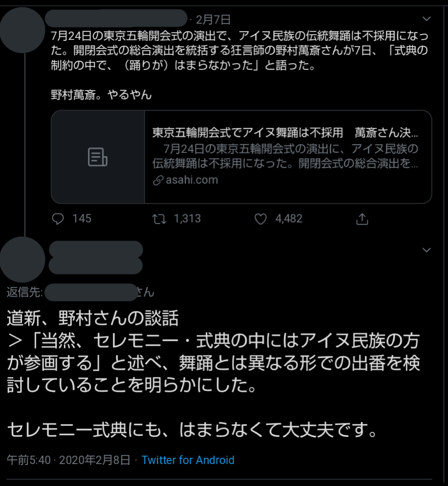
Task: Open the Twitter for Android link
Action: point(188,460)
